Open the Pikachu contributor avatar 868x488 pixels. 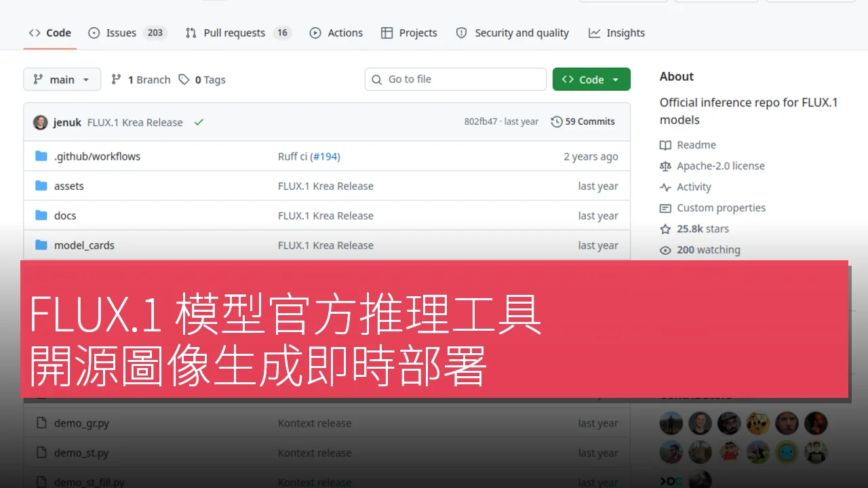click(x=758, y=424)
